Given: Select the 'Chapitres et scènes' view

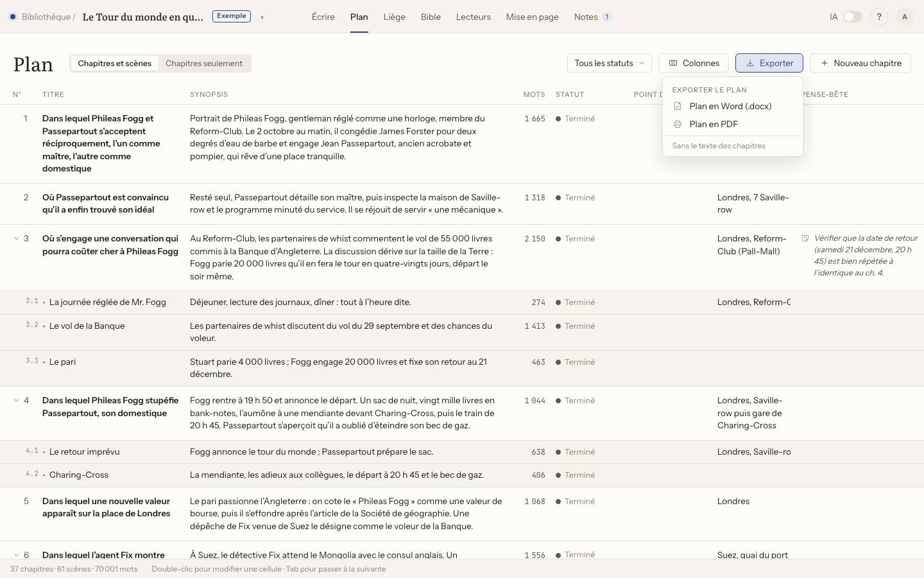Looking at the screenshot, I should tap(115, 63).
